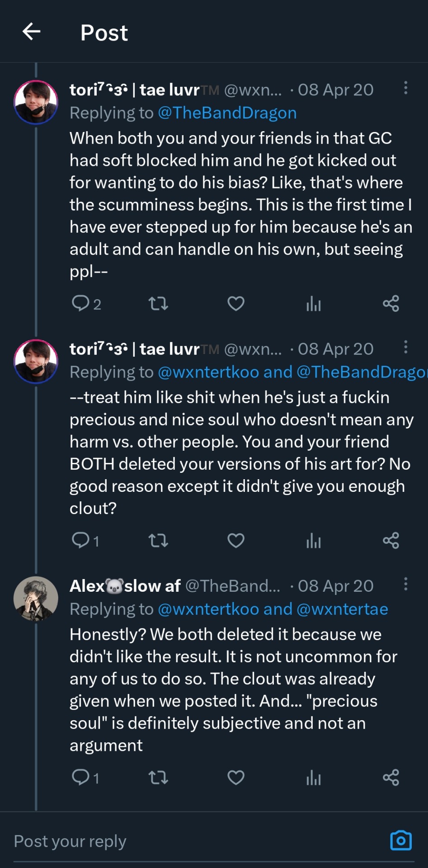Open more options on first tori tweet
428x868 pixels.
click(x=406, y=88)
